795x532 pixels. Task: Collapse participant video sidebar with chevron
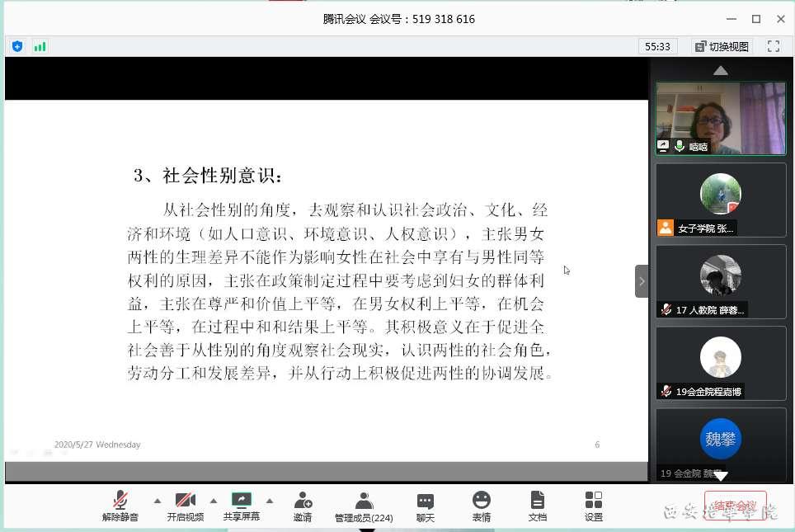(x=642, y=281)
